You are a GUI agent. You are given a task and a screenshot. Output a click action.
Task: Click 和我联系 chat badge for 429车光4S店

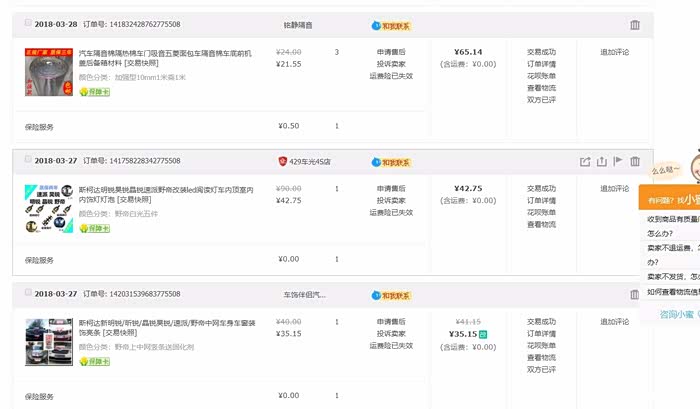pos(391,162)
